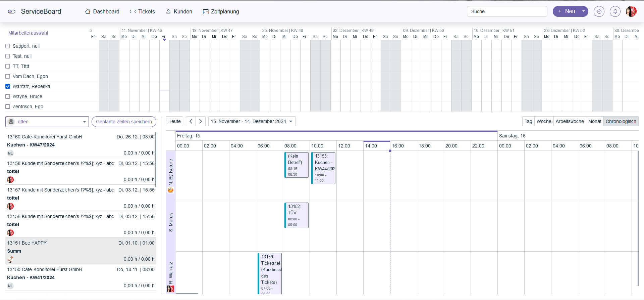Open the Mitarbeiterauswahl link
Screen dimensions: 644x300
pos(28,33)
